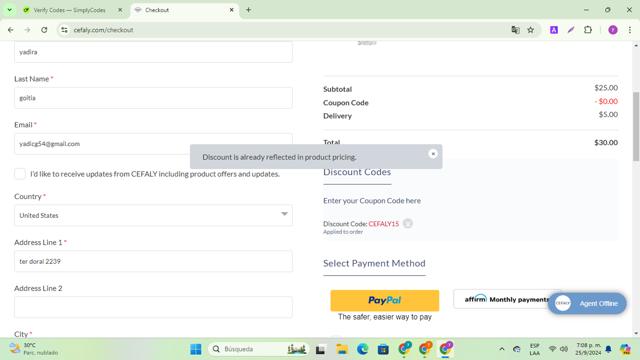The image size is (640, 360).
Task: Click the Discount Codes heading
Action: (357, 172)
